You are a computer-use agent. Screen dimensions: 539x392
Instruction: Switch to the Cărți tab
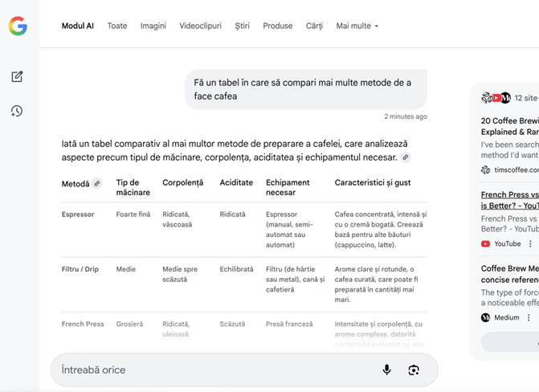(x=314, y=26)
